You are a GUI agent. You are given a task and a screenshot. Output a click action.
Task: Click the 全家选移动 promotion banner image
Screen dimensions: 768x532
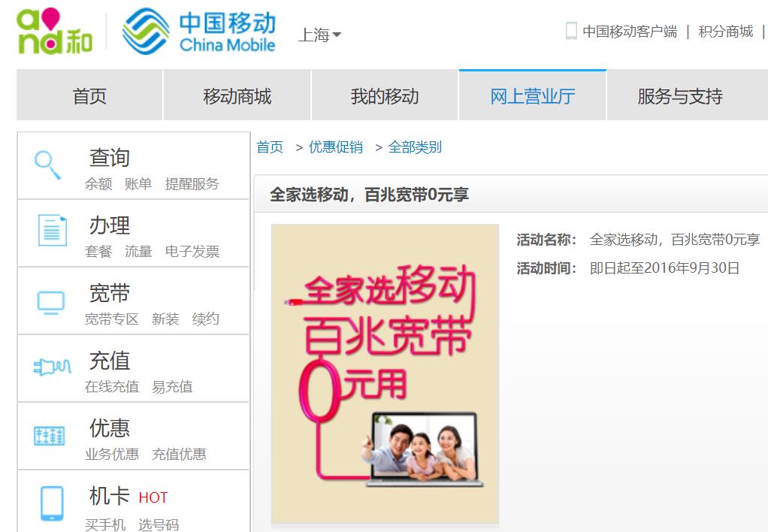coord(385,373)
